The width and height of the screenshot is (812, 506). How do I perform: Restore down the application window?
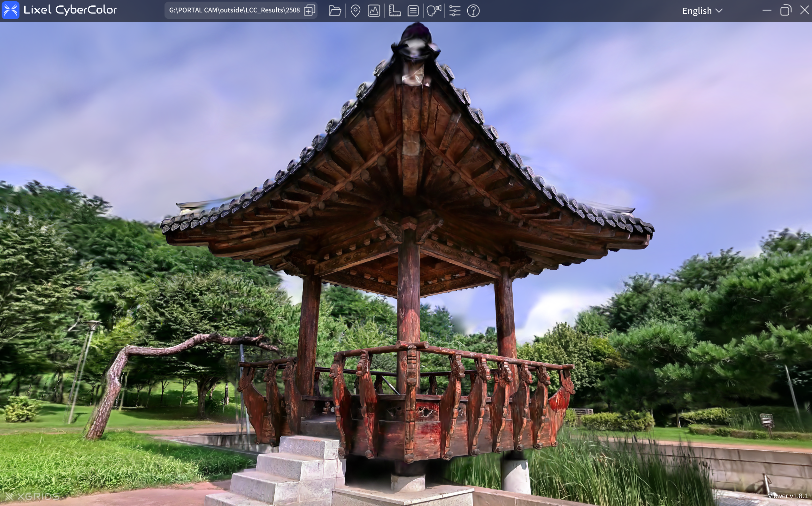[x=785, y=10]
